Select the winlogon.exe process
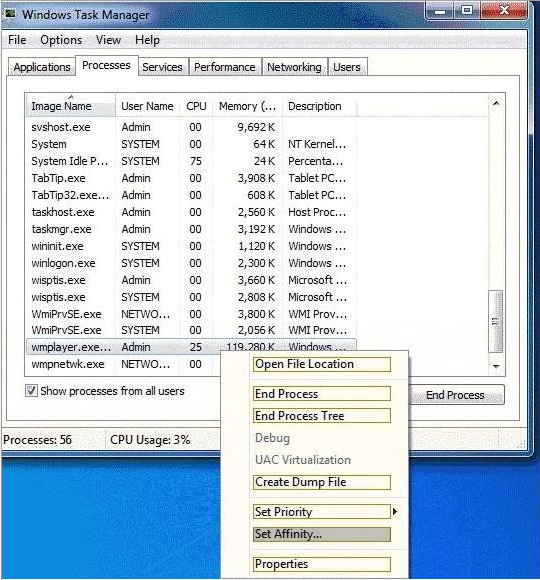The height and width of the screenshot is (580, 540). (x=190, y=263)
